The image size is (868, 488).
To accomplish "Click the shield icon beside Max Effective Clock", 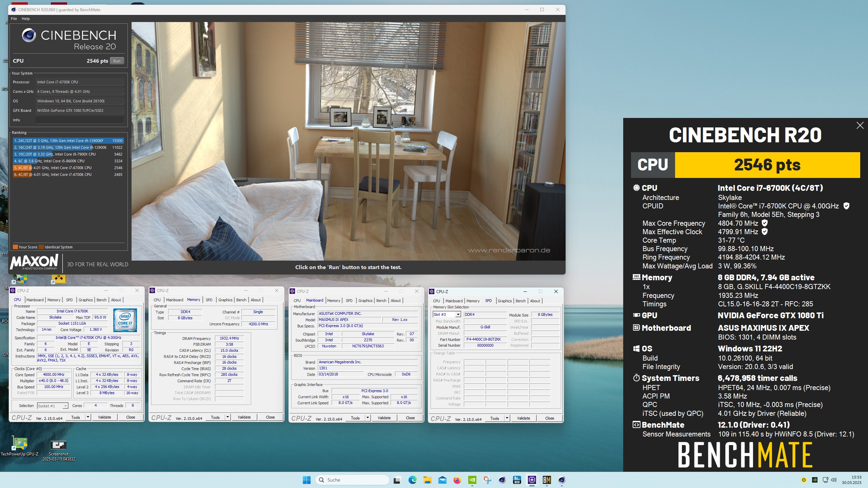I will tap(765, 231).
